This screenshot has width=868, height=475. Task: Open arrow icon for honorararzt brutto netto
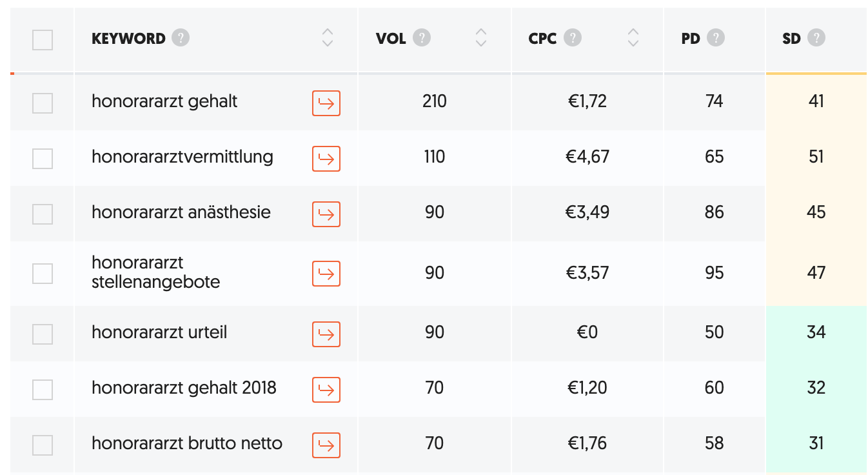pyautogui.click(x=326, y=445)
